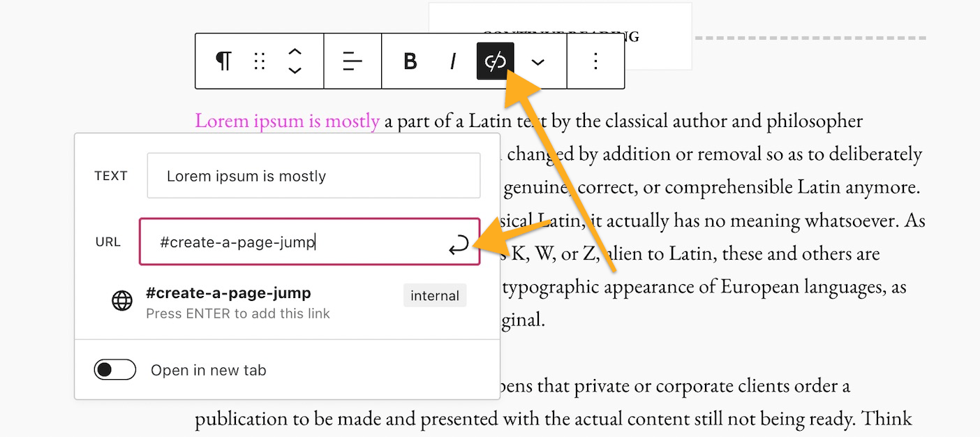Focus the URL input field
This screenshot has height=437, width=980.
pos(293,242)
